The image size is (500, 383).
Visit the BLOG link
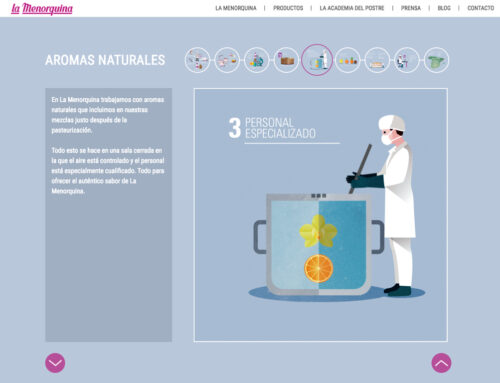point(444,8)
